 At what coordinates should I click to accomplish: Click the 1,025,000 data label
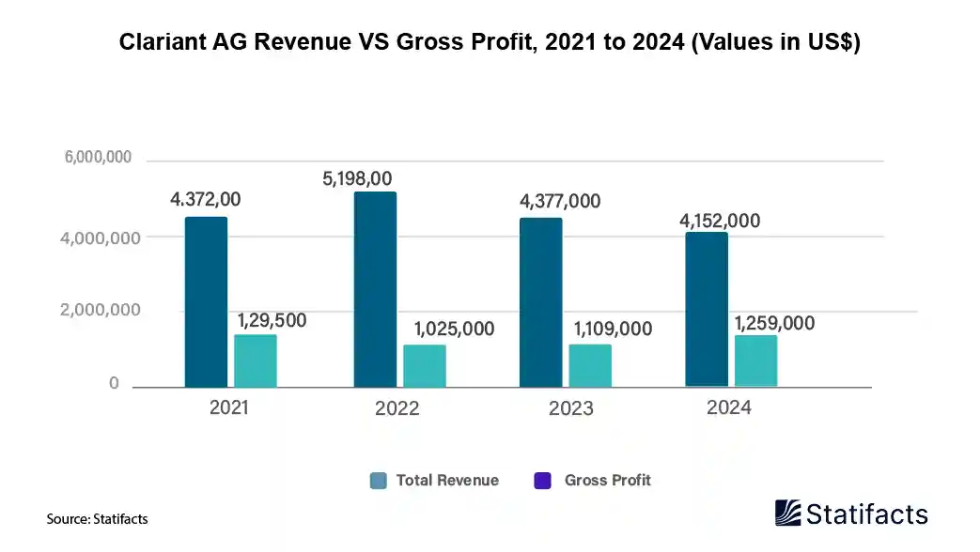[x=455, y=329]
